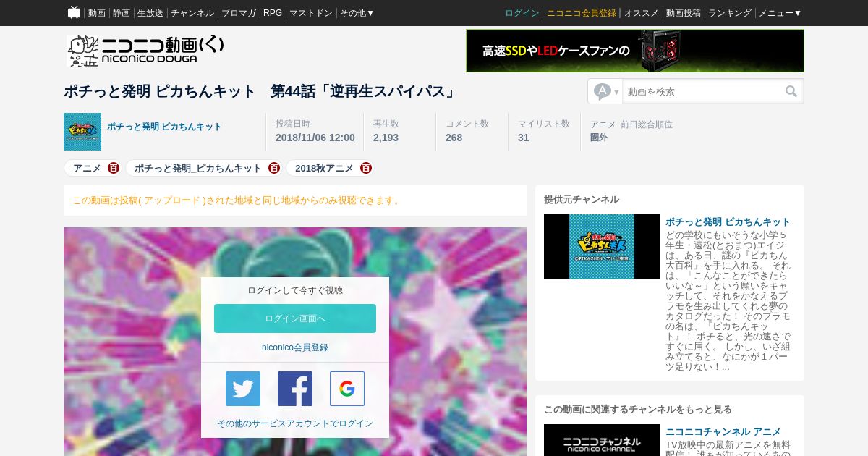Open the チャンネル top menu item
Viewport: 868px width, 456px height.
click(192, 13)
